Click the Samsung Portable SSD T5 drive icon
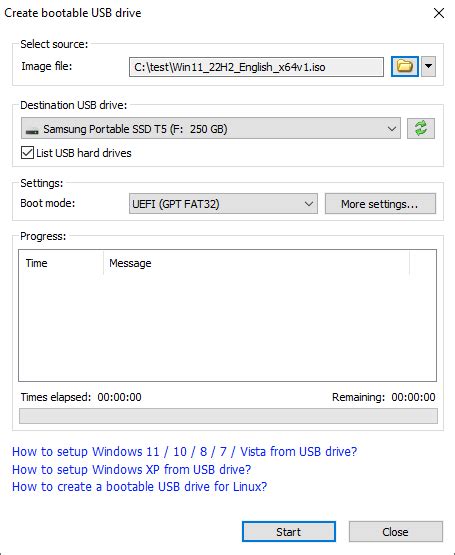Screen dimensions: 455x555 click(x=32, y=130)
